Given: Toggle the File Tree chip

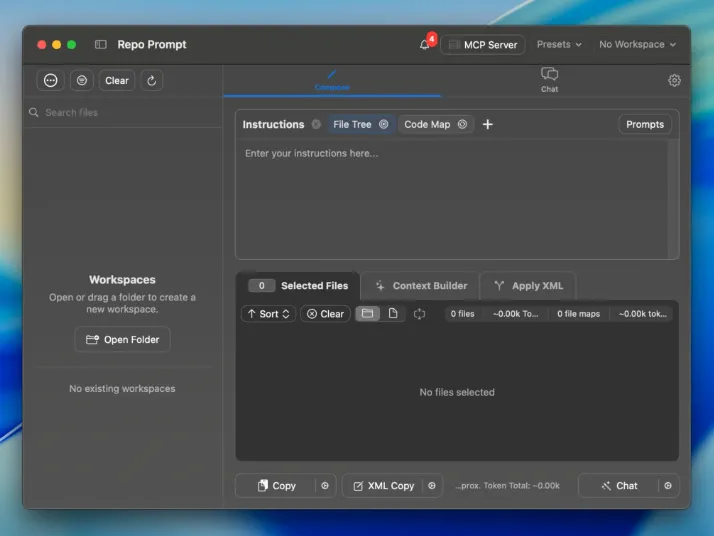Looking at the screenshot, I should 352,124.
